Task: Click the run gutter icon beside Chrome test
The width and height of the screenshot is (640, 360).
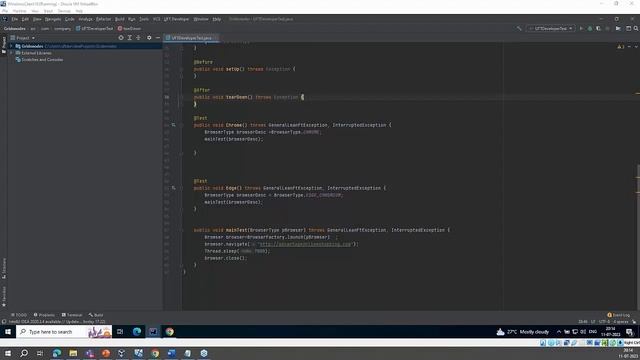Action: (x=173, y=125)
